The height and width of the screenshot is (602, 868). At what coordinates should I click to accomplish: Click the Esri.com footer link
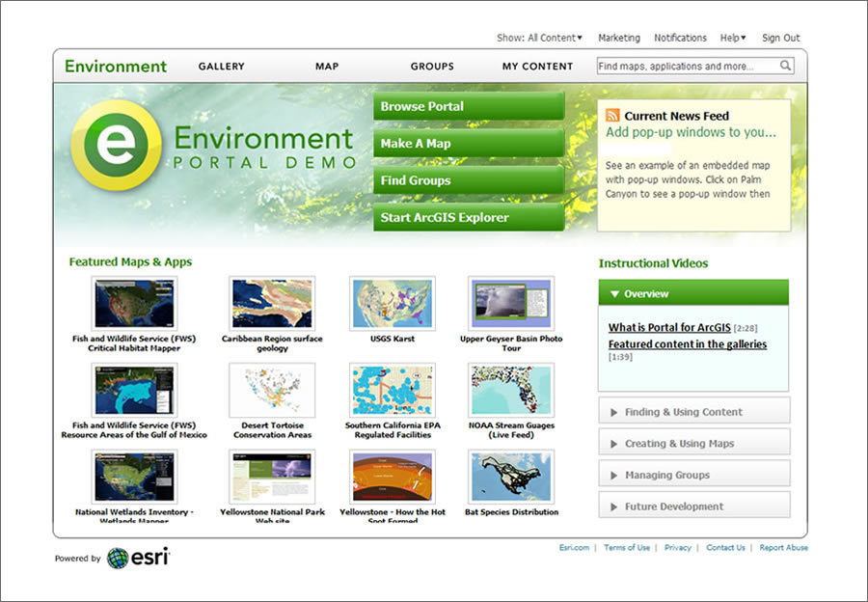(x=574, y=547)
